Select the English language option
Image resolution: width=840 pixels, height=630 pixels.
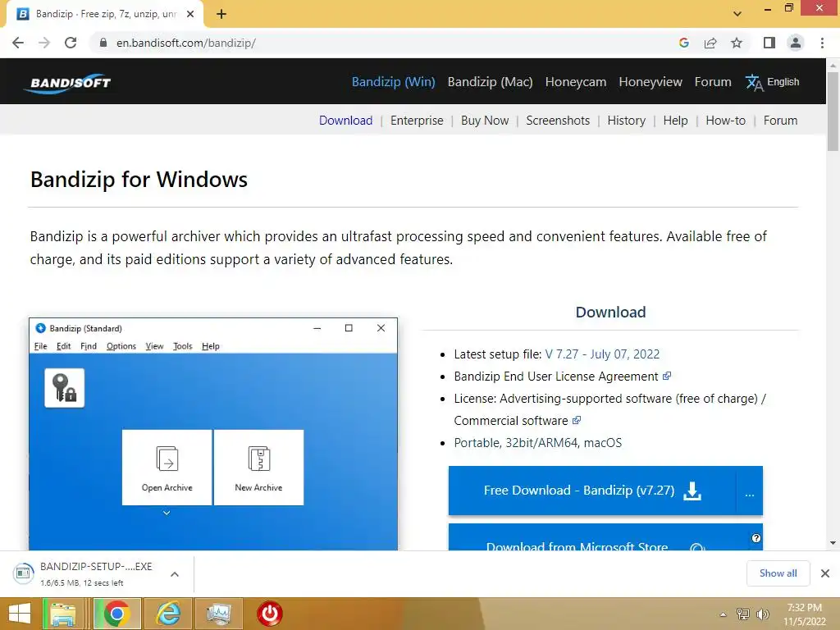tap(783, 82)
